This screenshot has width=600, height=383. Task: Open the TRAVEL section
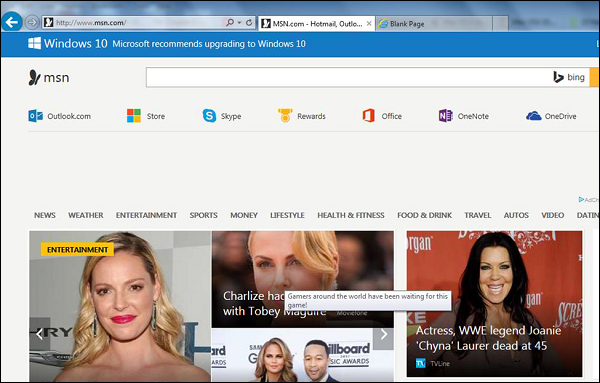tap(478, 215)
